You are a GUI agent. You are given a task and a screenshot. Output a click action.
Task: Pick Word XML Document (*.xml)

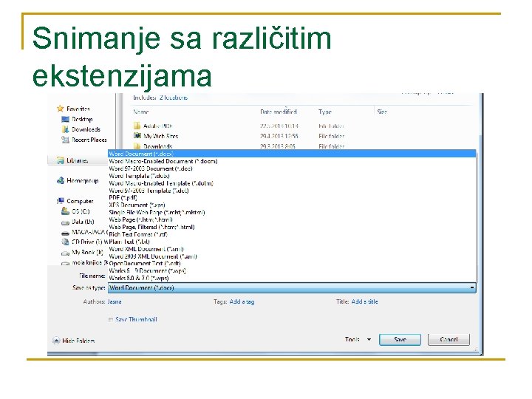coord(292,249)
